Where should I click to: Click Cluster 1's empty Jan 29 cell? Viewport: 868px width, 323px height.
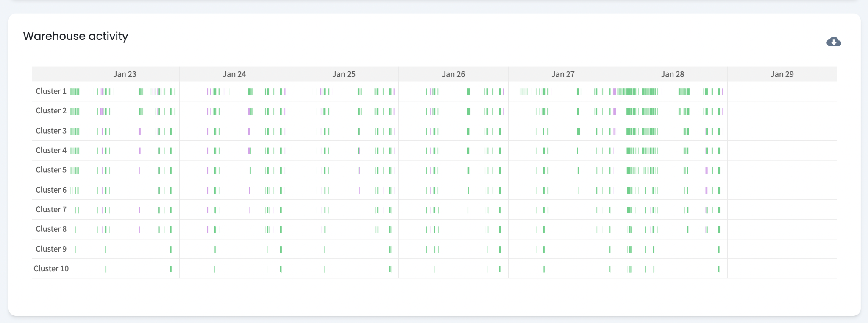coord(782,91)
